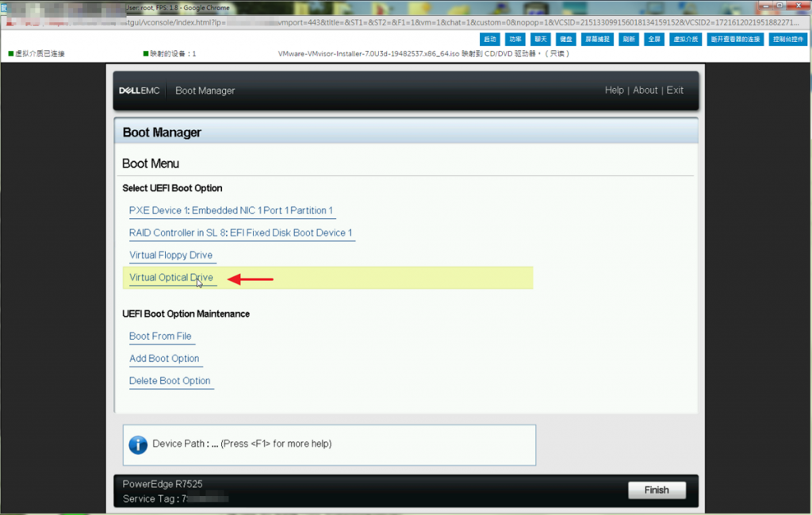The image size is (812, 515).
Task: Open the 键盘 (Keyboard) console button
Action: pyautogui.click(x=566, y=40)
